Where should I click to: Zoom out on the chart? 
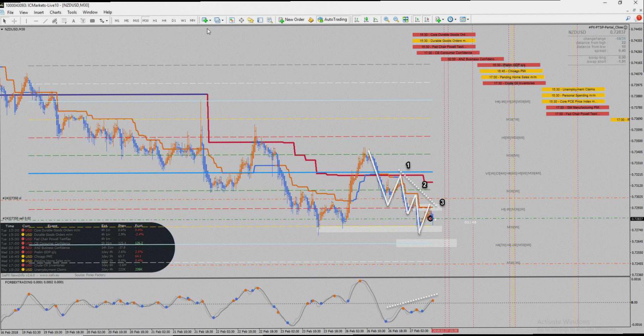click(396, 20)
